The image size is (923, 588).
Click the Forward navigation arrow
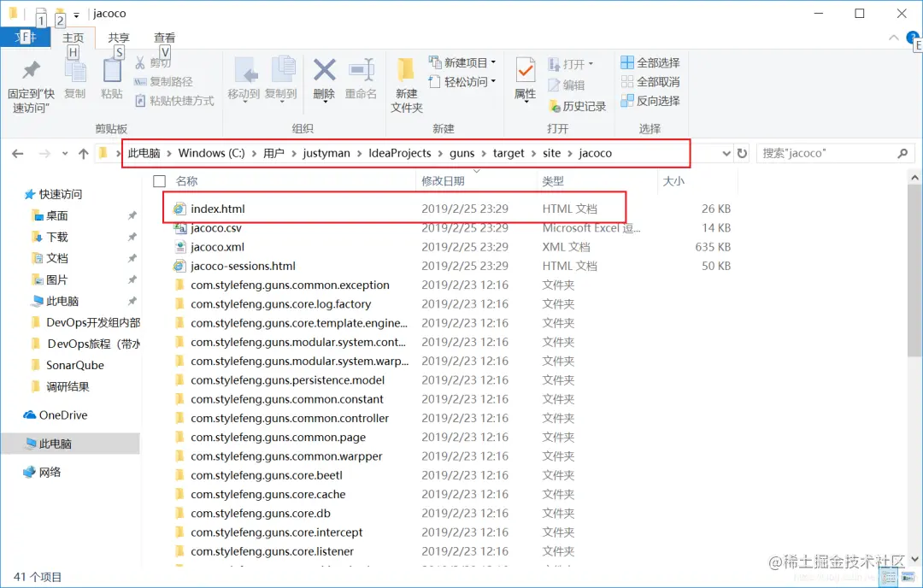pyautogui.click(x=44, y=154)
